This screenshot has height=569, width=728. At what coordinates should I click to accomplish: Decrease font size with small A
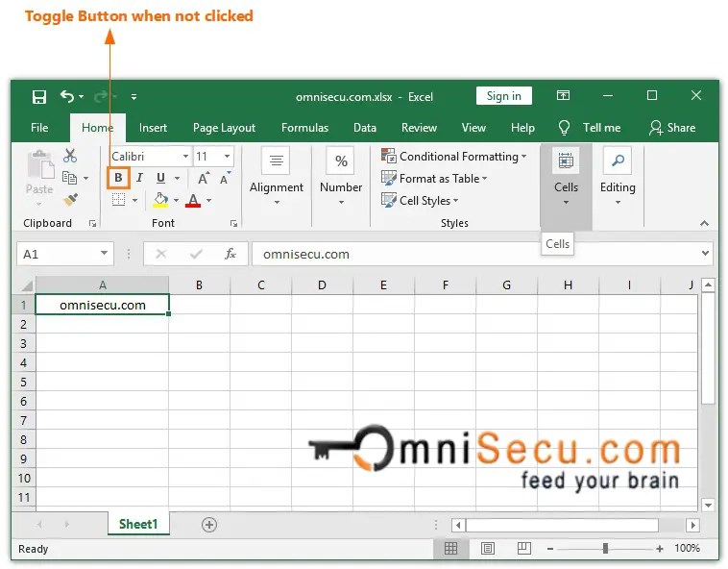click(x=225, y=179)
